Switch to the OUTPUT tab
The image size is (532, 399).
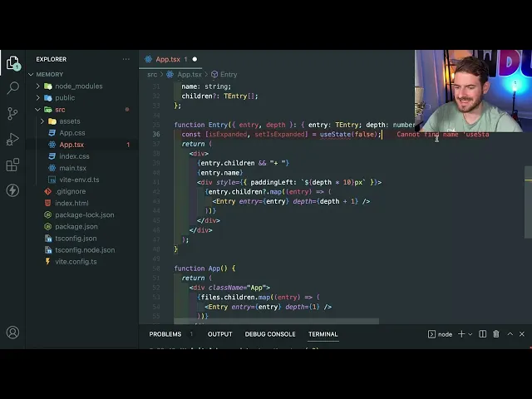click(219, 334)
